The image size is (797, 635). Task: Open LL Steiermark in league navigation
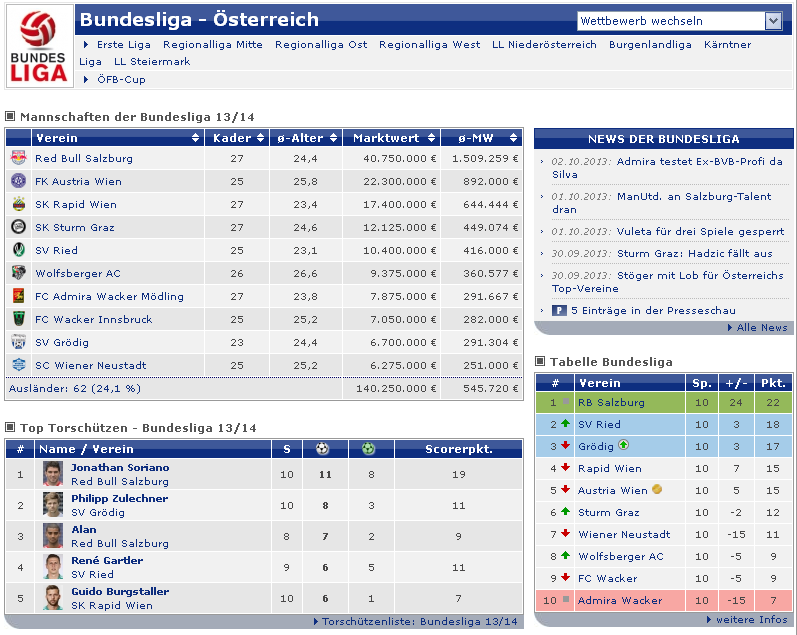tap(152, 62)
